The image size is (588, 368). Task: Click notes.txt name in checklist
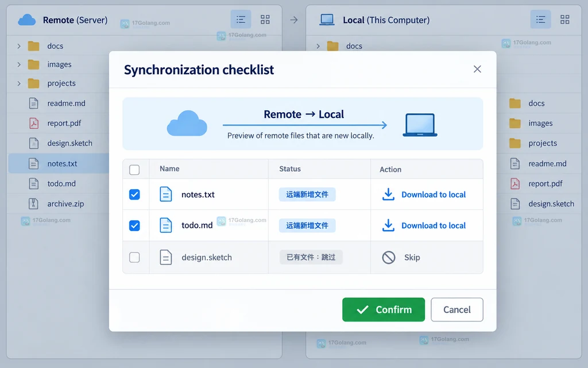(198, 194)
